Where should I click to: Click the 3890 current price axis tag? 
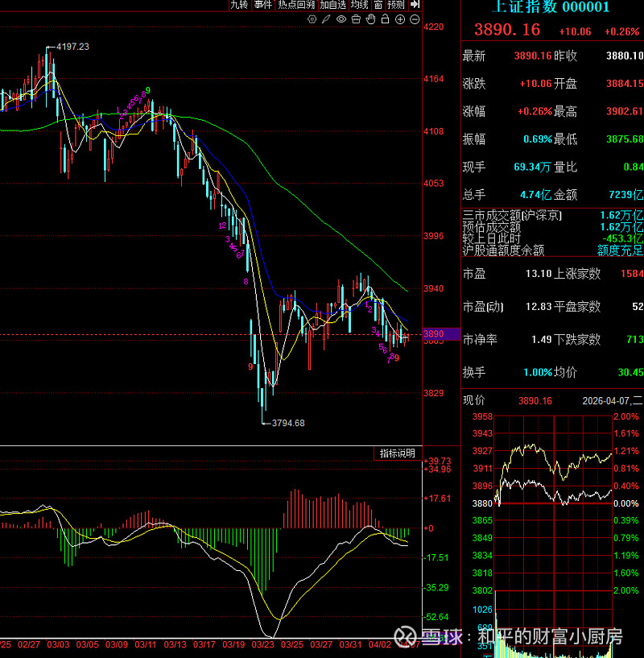click(x=441, y=334)
